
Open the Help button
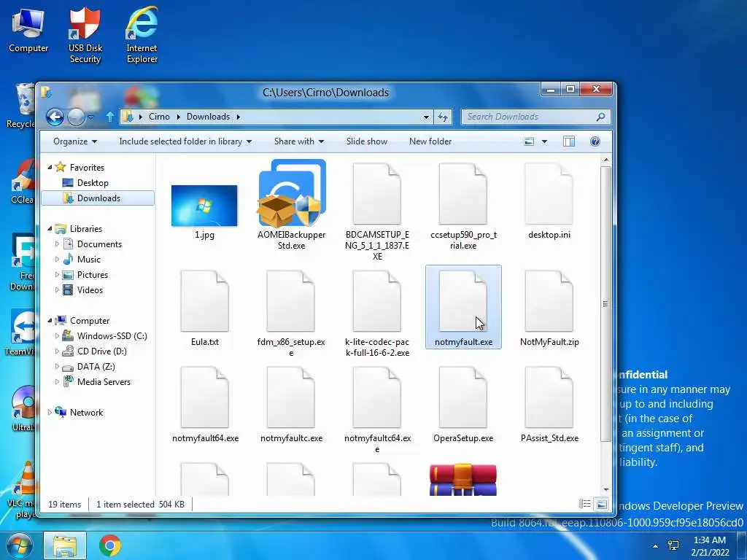(x=595, y=141)
